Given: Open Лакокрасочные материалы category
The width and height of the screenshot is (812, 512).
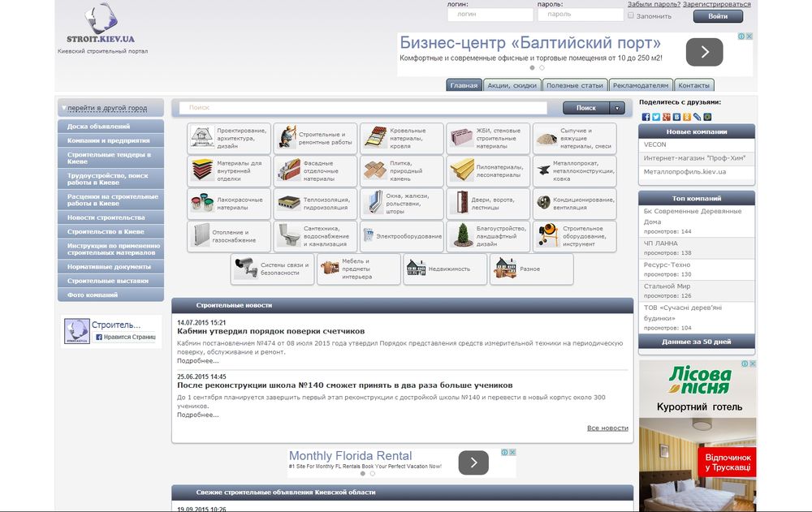Looking at the screenshot, I should (x=229, y=204).
